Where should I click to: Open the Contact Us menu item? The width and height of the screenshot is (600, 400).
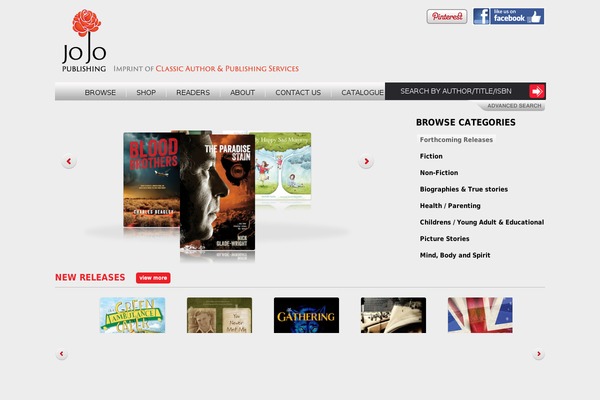click(298, 93)
